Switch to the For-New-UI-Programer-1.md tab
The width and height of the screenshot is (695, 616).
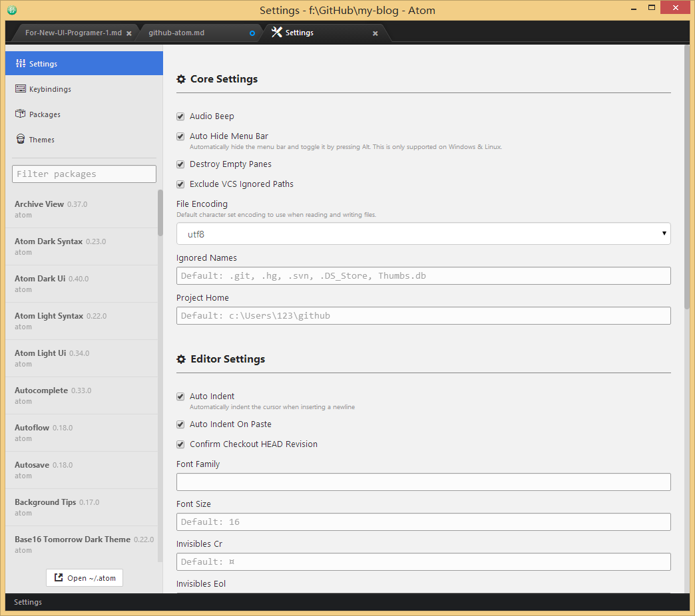pyautogui.click(x=74, y=33)
